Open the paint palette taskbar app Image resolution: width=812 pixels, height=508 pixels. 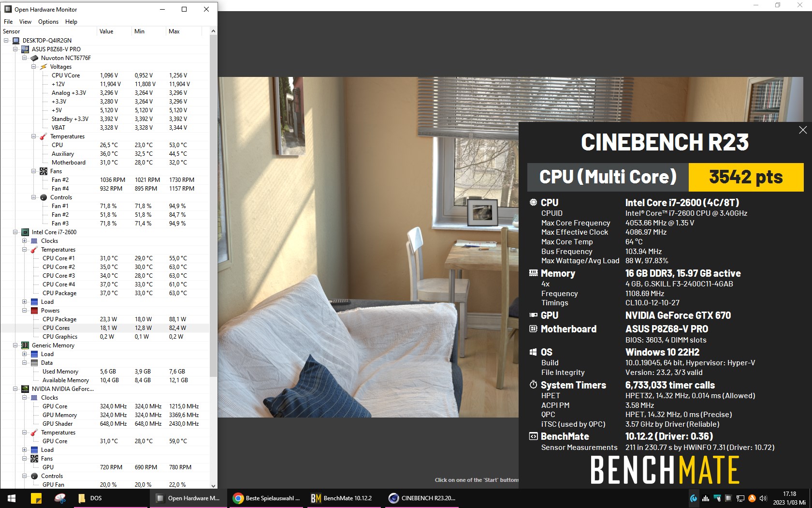(60, 498)
